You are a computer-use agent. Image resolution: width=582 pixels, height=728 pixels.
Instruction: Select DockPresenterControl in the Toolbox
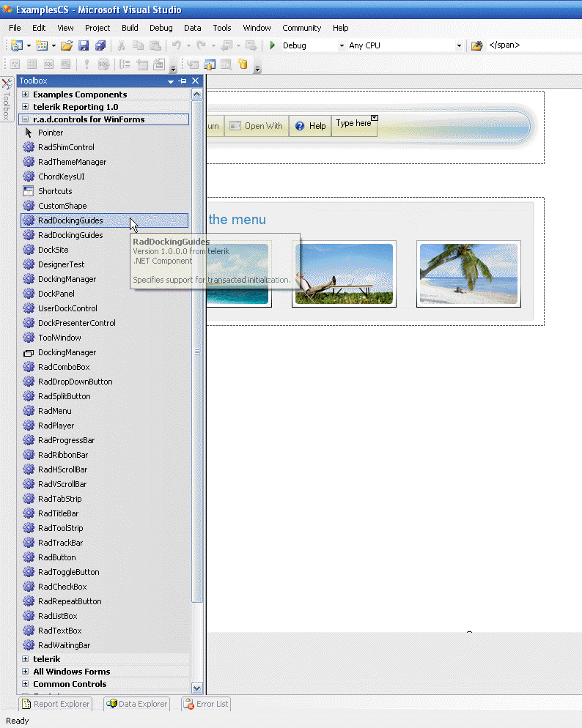pos(104,323)
